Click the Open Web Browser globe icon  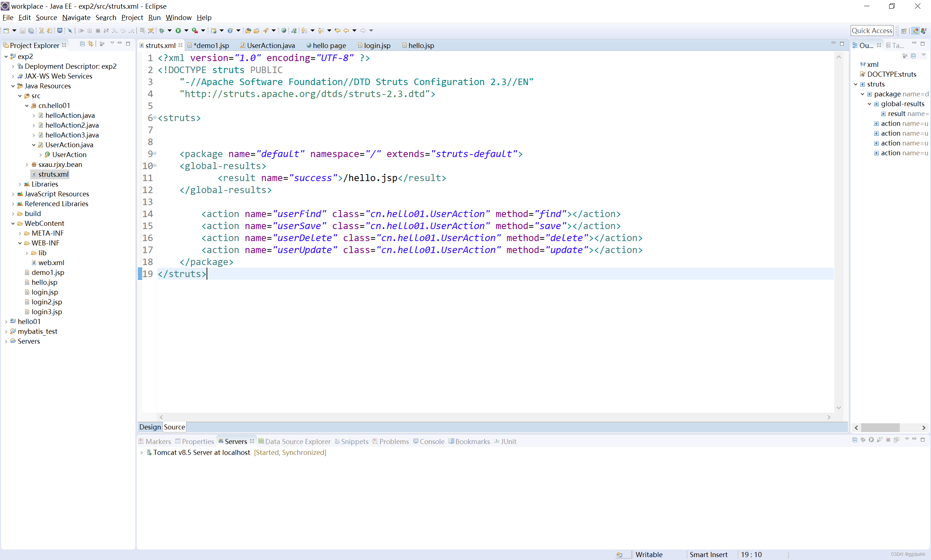(x=284, y=31)
